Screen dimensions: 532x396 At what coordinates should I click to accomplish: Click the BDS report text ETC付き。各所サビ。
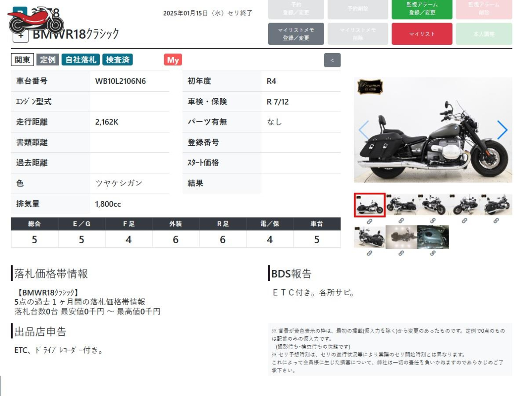pos(314,292)
